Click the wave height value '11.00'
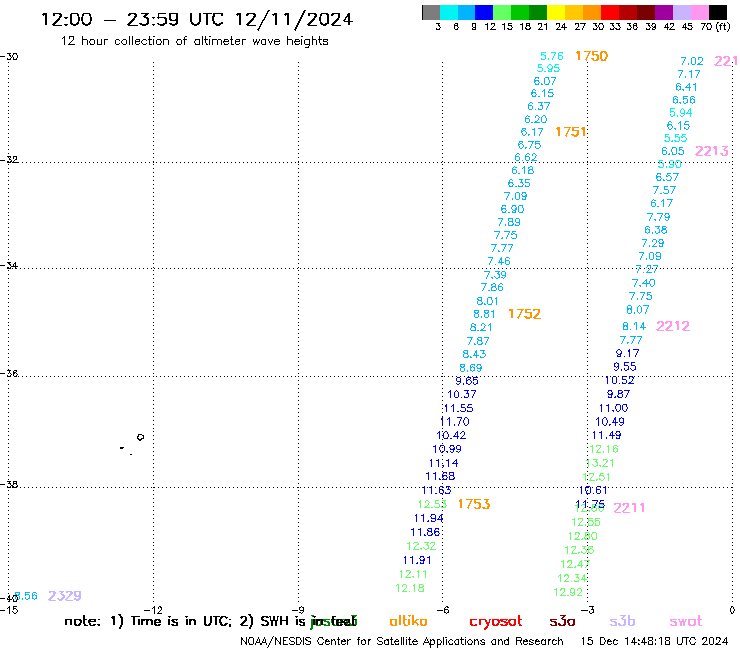 click(614, 408)
